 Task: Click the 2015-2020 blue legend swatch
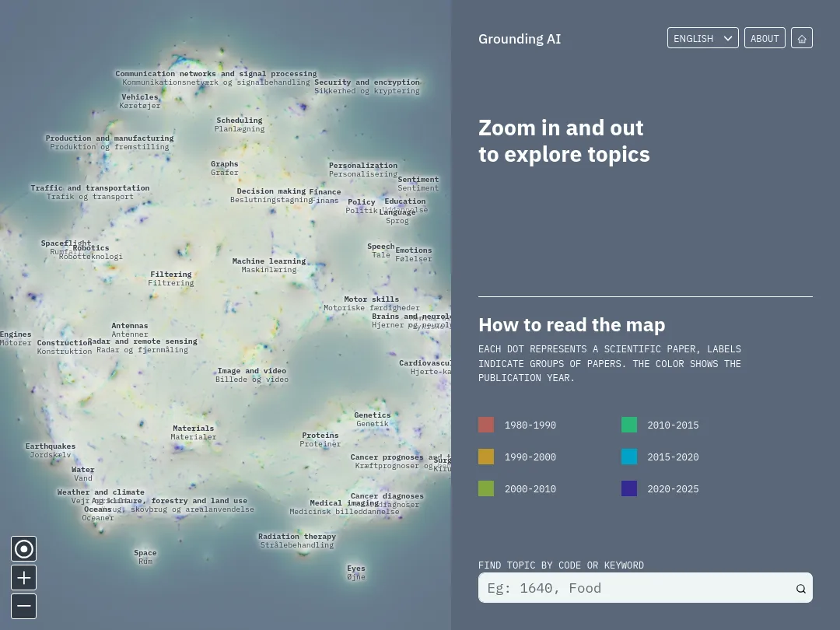pyautogui.click(x=629, y=457)
